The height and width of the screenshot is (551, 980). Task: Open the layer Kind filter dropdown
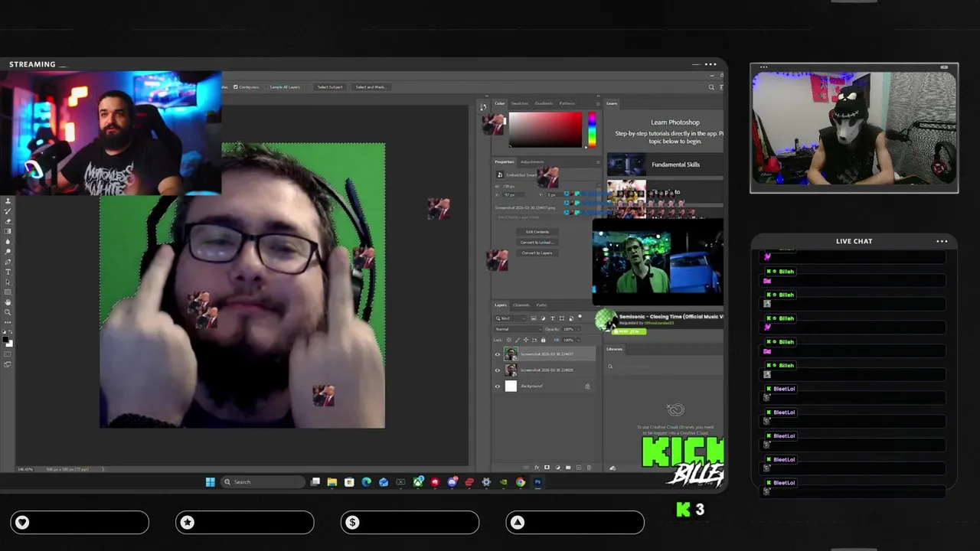510,318
